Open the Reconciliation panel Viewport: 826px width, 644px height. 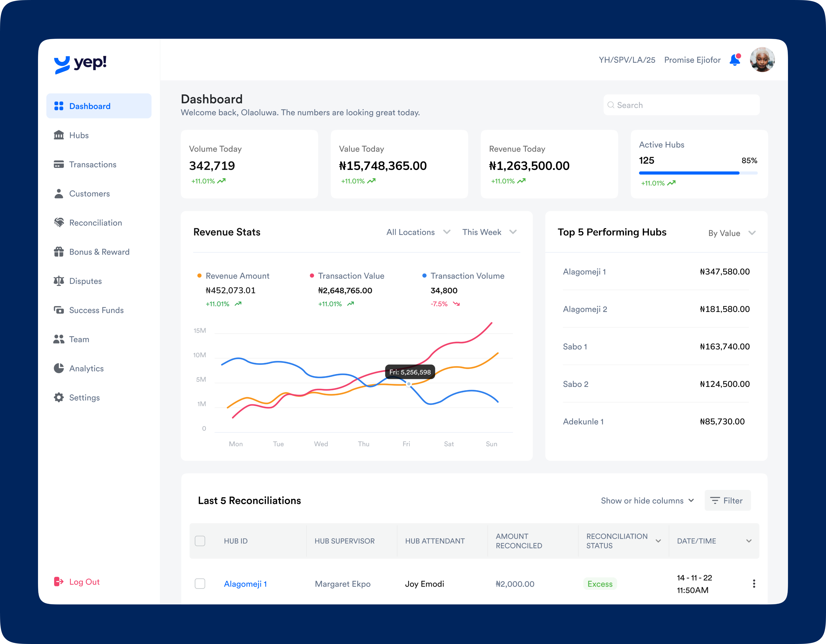pyautogui.click(x=95, y=223)
